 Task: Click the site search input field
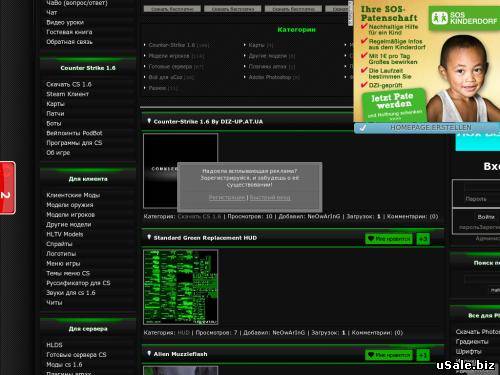click(x=482, y=279)
